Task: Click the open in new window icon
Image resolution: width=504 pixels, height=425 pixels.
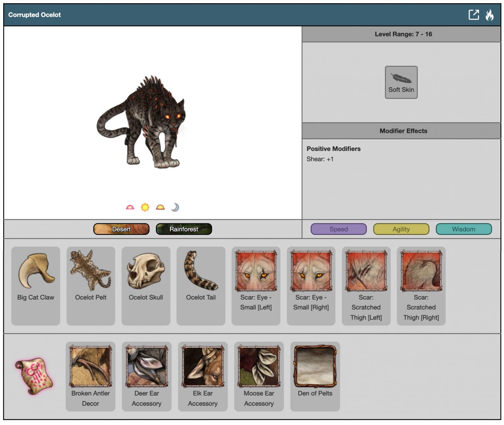Action: pos(474,15)
